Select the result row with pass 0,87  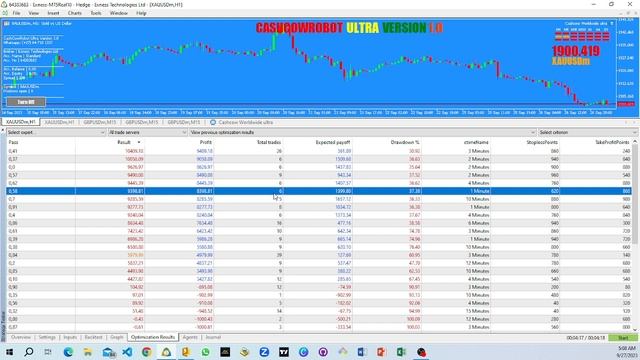319,327
